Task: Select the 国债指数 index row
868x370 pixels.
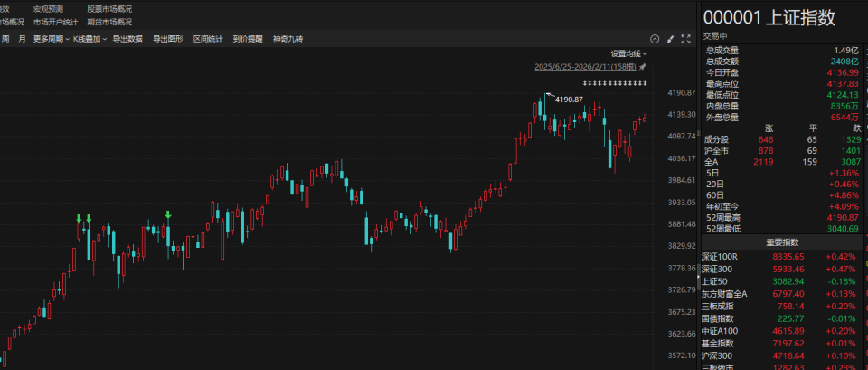Action: tap(782, 318)
